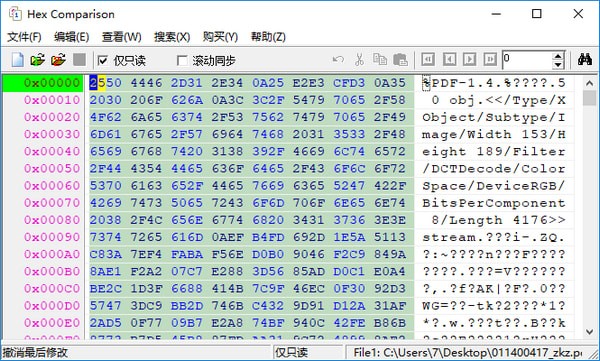Select address 0x00010 in offset column
Viewport: 600px width, 361px height.
[x=52, y=100]
